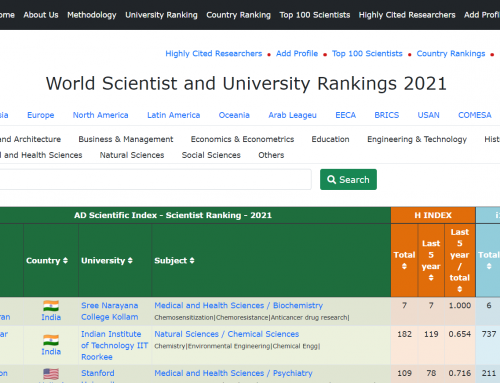Open India country link in IIT Roorkee row
This screenshot has width=500, height=383.
pos(51,352)
